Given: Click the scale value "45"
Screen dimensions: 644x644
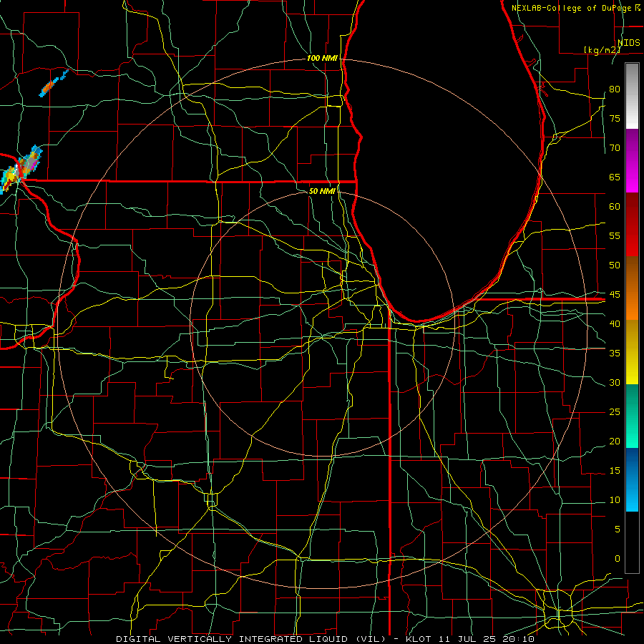Looking at the screenshot, I should pos(615,295).
